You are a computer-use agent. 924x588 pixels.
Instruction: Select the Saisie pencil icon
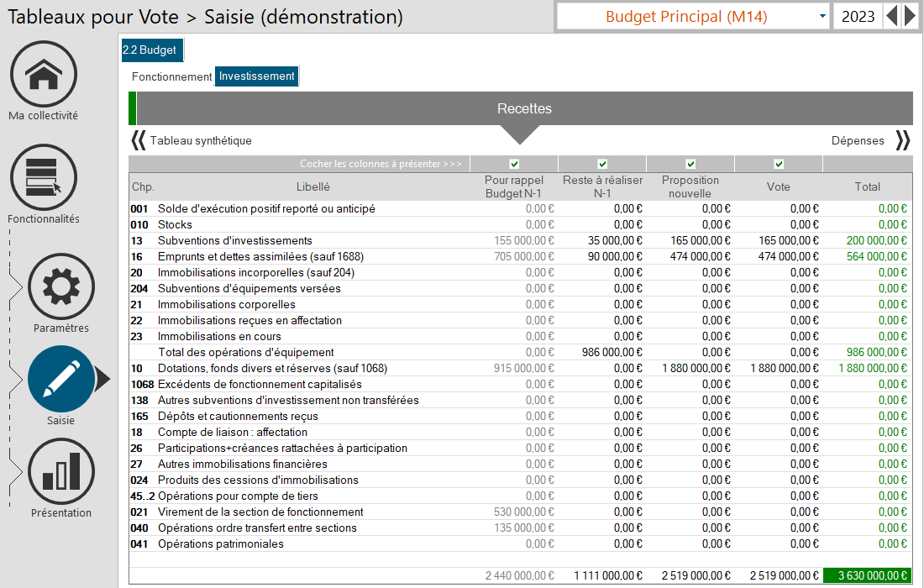61,379
